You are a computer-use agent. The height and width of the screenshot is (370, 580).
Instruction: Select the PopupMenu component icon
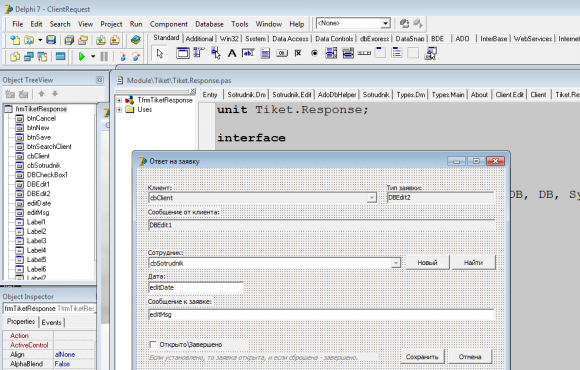(x=216, y=53)
